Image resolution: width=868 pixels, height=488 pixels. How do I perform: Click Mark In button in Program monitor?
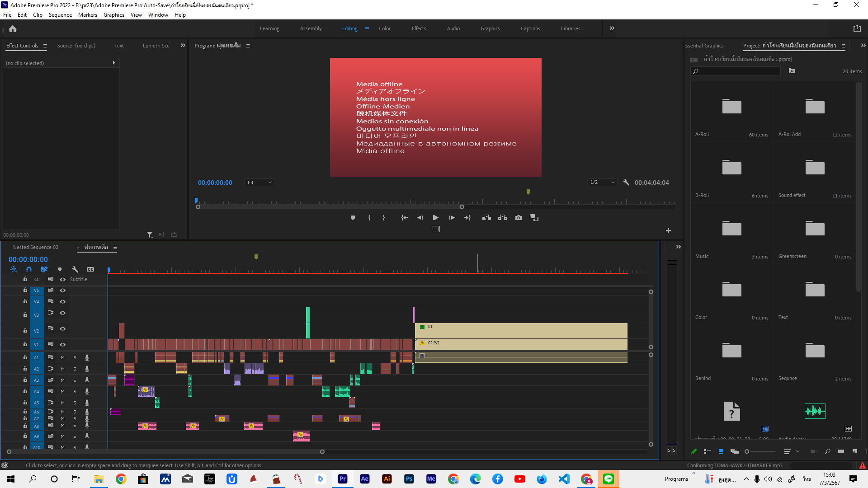(x=369, y=218)
